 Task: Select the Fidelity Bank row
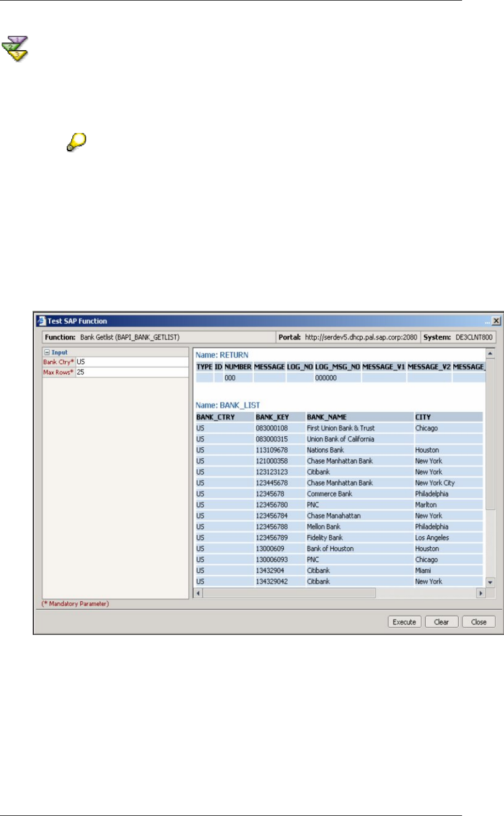pyautogui.click(x=325, y=538)
